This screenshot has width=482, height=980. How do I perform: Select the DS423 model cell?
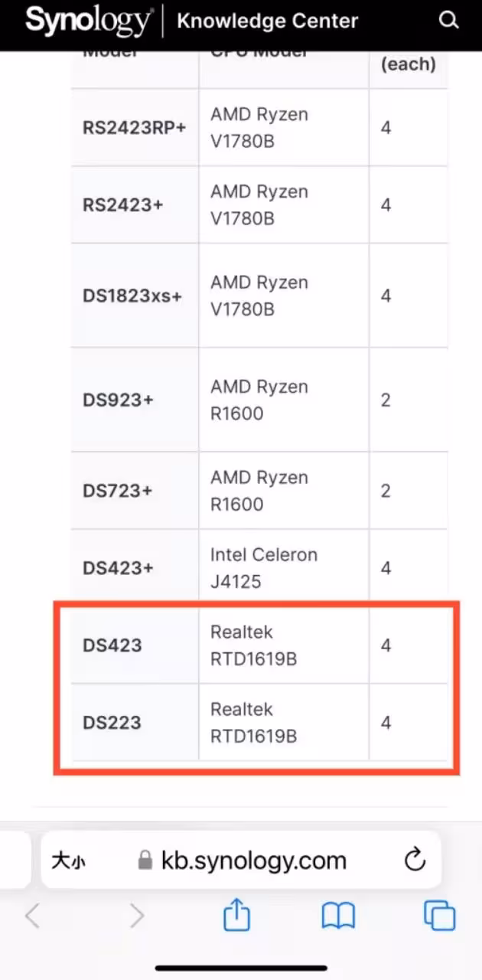click(x=135, y=645)
